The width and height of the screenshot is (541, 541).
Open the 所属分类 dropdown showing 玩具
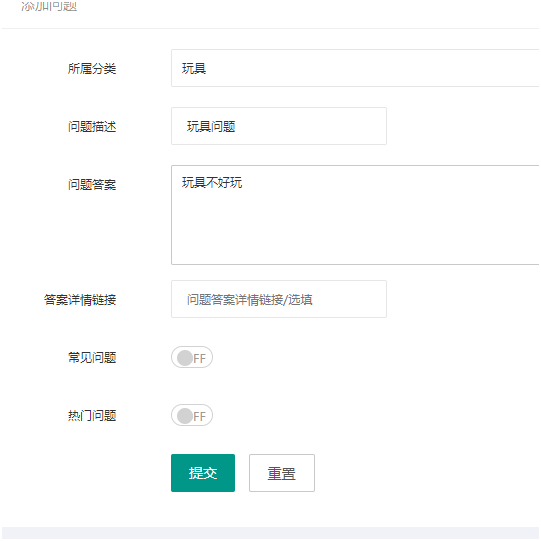[x=355, y=68]
